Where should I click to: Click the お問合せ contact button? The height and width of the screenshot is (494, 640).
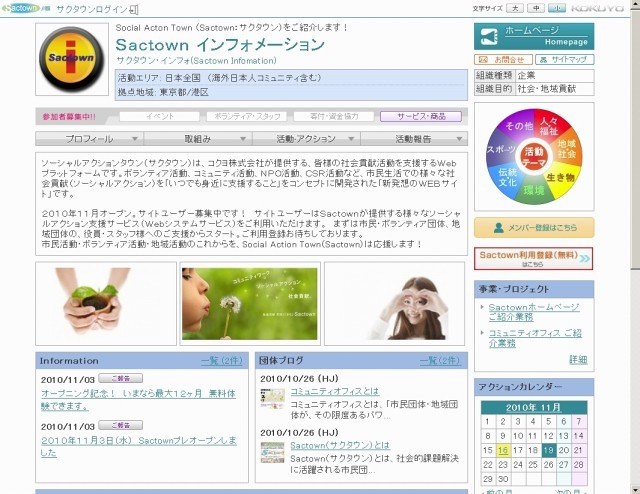click(503, 60)
